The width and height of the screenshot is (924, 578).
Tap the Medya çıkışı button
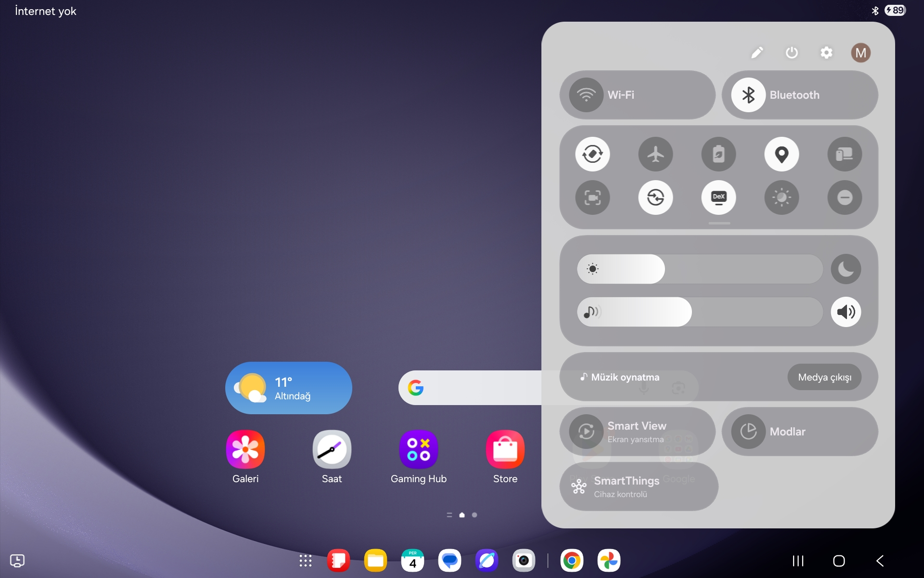(x=824, y=377)
